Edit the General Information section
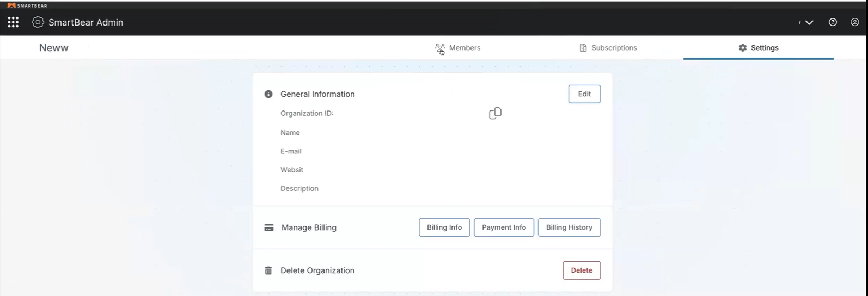The image size is (868, 296). [x=584, y=94]
